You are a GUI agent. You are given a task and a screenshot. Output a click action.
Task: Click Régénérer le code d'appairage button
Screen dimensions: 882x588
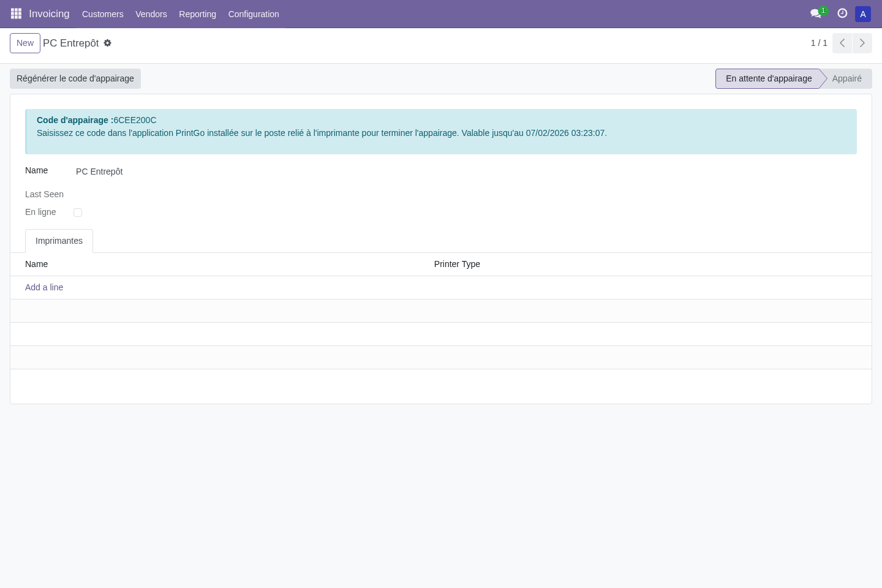[x=75, y=78]
